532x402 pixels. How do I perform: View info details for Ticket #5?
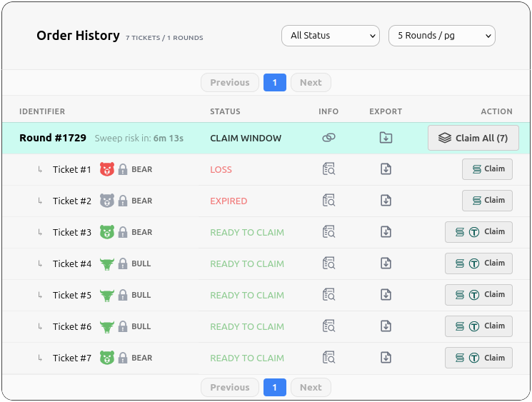point(328,295)
